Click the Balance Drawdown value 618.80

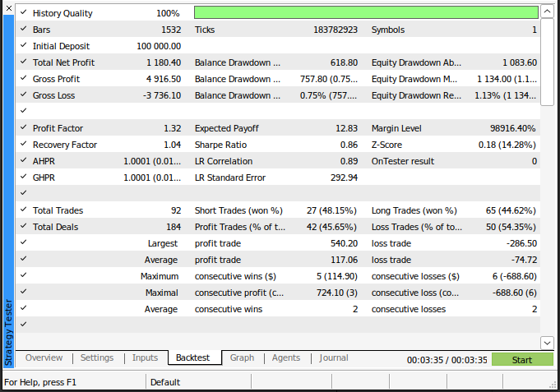[344, 62]
